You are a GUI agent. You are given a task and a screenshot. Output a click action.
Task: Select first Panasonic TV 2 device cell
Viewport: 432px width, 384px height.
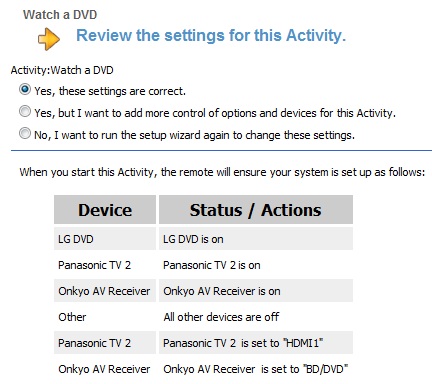coord(105,265)
